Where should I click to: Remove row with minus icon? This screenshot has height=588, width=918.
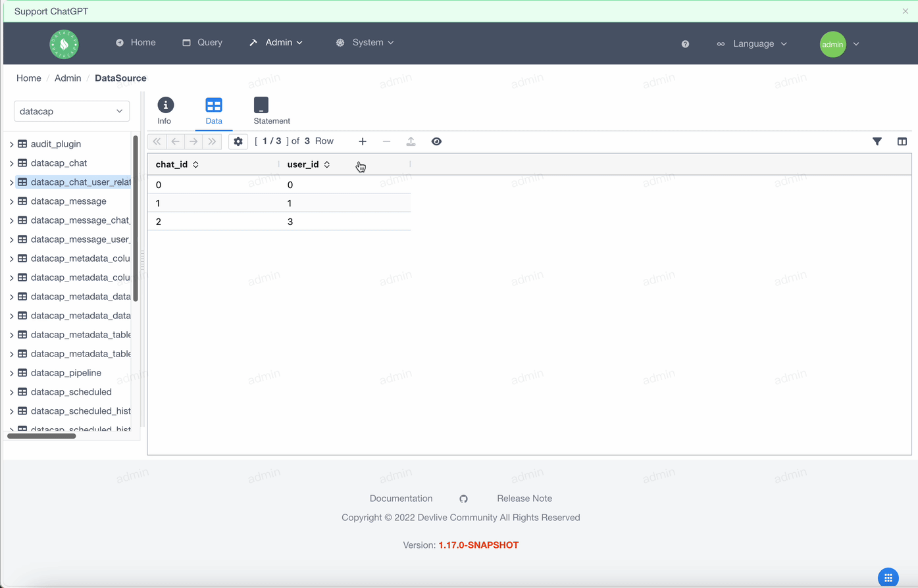(386, 141)
